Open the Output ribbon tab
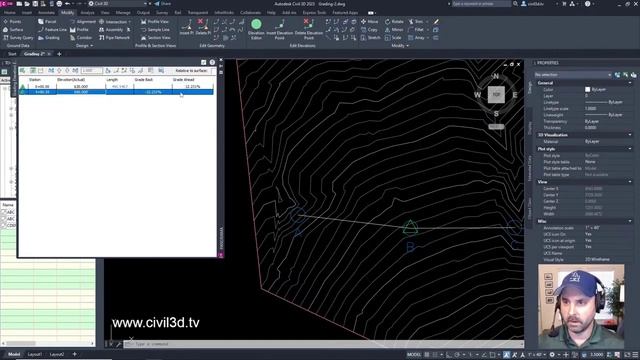Viewport: 640px width, 360px height. click(143, 13)
